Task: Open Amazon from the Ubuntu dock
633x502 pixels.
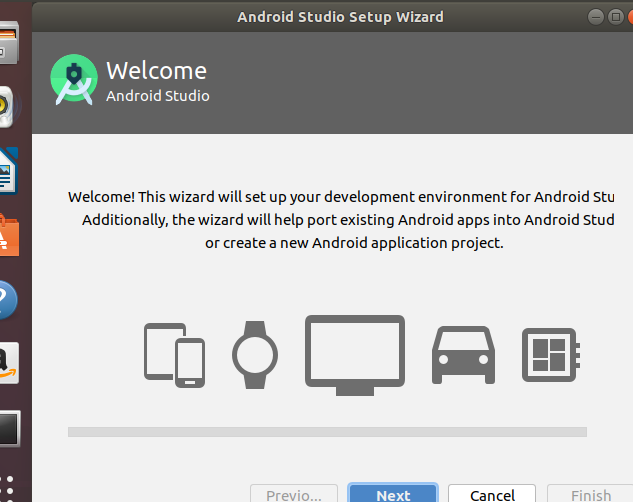Action: click(x=9, y=363)
